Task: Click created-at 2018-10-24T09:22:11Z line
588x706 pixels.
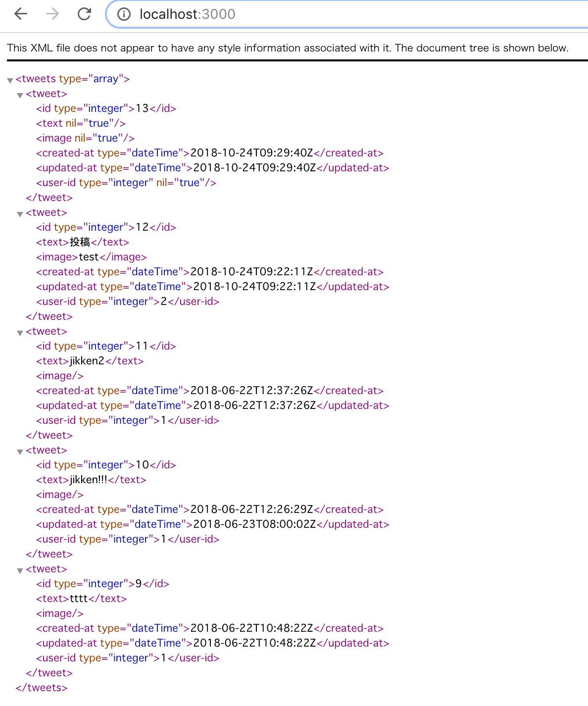Action: coord(210,272)
